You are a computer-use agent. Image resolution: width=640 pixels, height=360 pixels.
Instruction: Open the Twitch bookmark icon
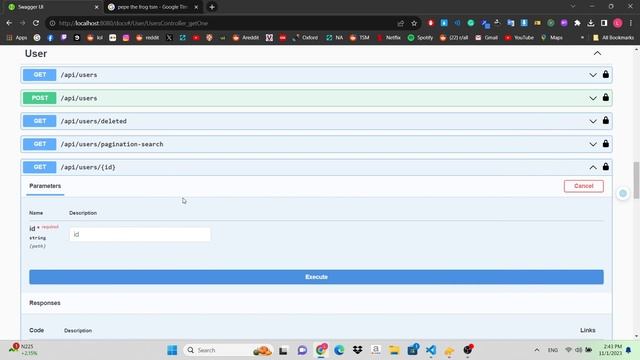coord(64,38)
